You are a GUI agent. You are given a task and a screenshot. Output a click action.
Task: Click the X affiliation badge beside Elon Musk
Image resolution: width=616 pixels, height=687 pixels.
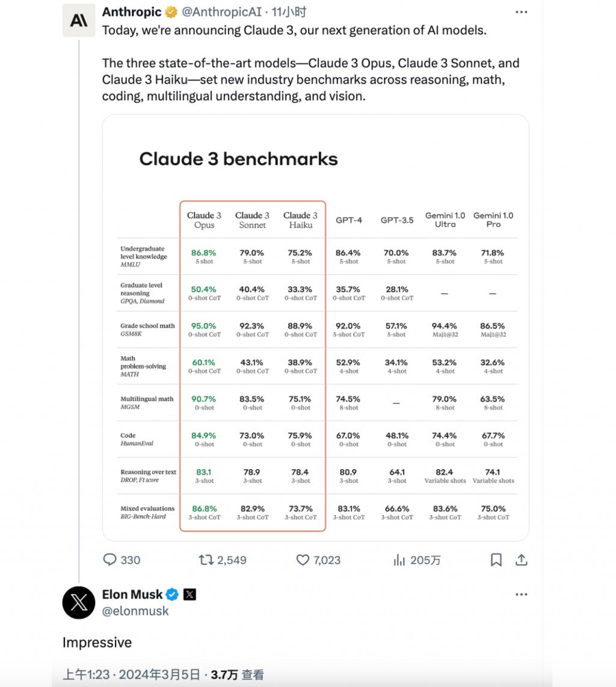pyautogui.click(x=189, y=594)
